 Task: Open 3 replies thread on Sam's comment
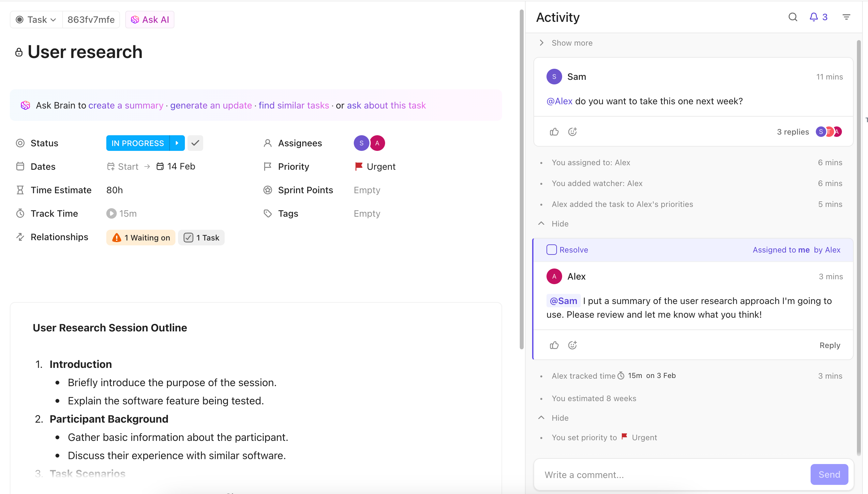coord(792,132)
